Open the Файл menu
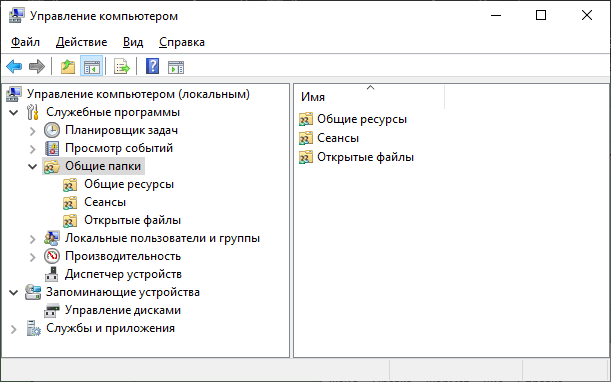 click(x=25, y=42)
